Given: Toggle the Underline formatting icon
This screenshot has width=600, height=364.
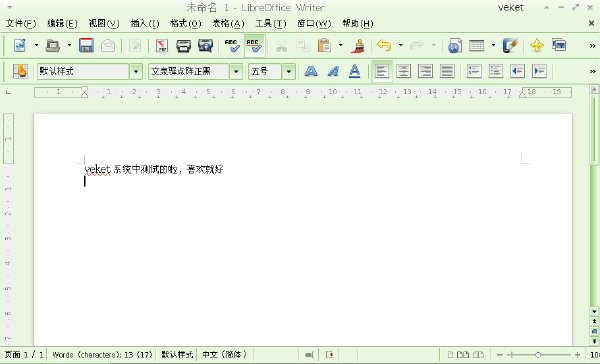Looking at the screenshot, I should coord(355,71).
